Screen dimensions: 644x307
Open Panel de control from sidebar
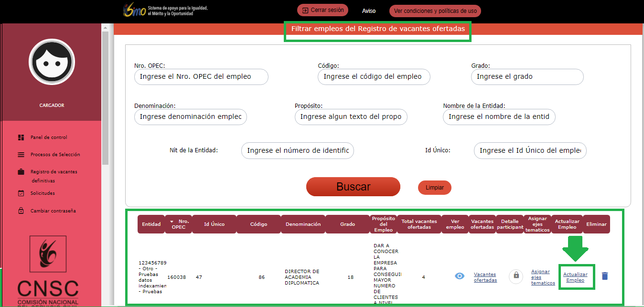49,138
